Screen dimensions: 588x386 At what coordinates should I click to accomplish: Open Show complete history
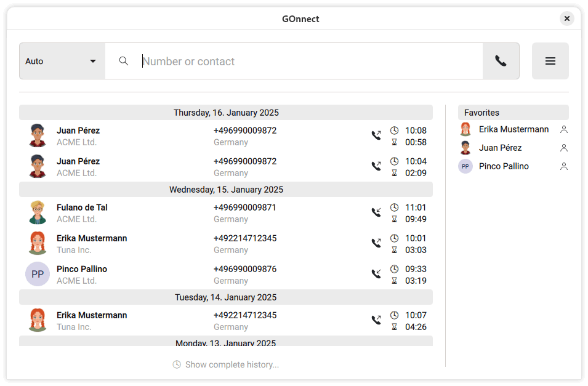point(225,364)
